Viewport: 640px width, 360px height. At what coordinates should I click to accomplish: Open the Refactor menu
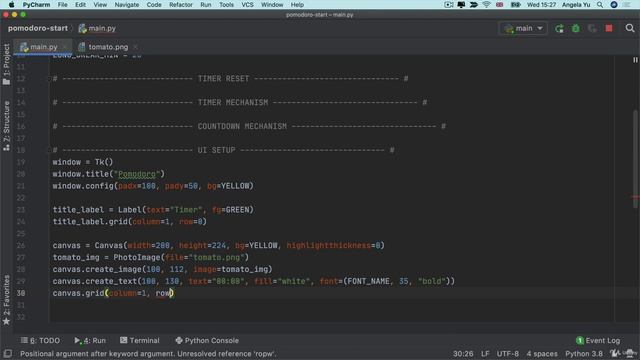tap(181, 5)
